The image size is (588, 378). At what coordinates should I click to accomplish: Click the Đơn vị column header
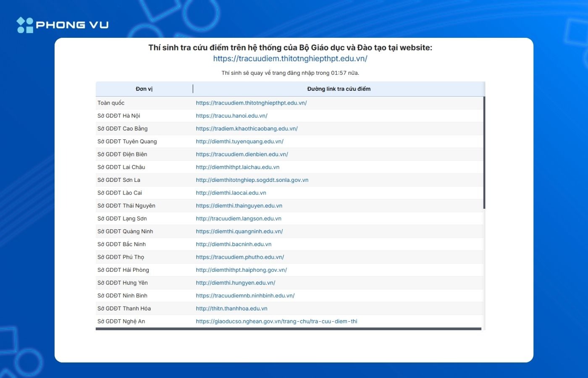coord(144,89)
